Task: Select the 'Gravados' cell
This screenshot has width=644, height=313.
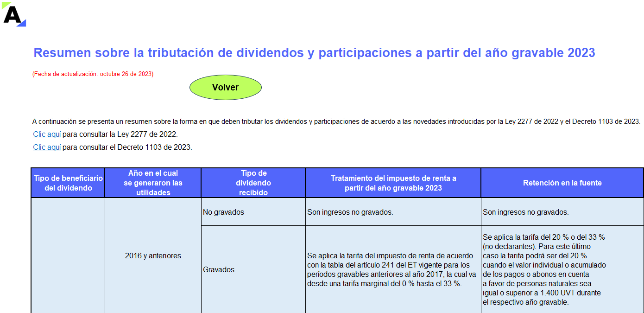Action: pos(253,269)
